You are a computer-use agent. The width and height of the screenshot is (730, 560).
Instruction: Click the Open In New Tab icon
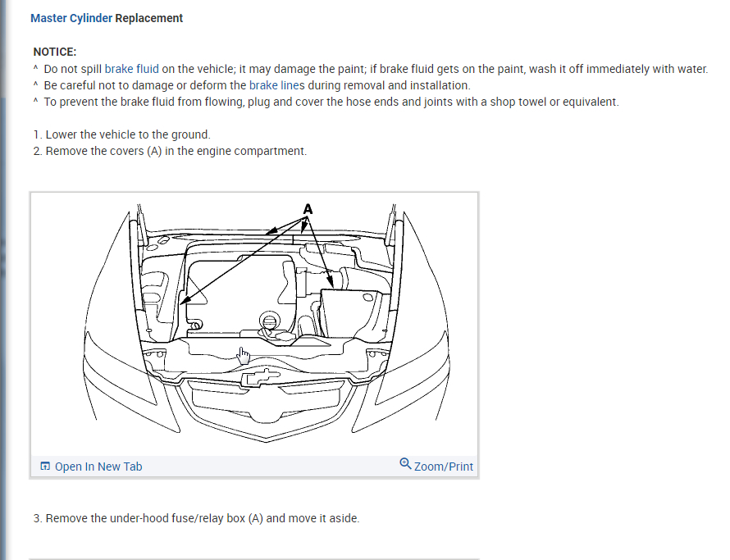(x=45, y=466)
